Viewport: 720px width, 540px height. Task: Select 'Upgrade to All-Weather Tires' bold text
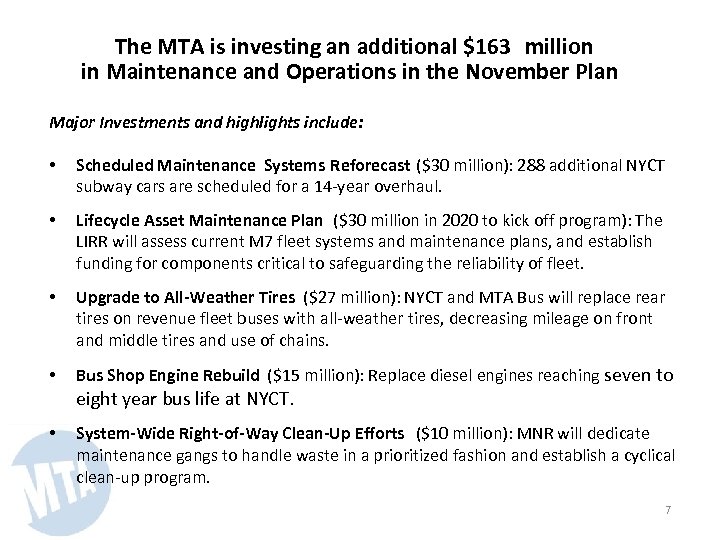[x=186, y=298]
